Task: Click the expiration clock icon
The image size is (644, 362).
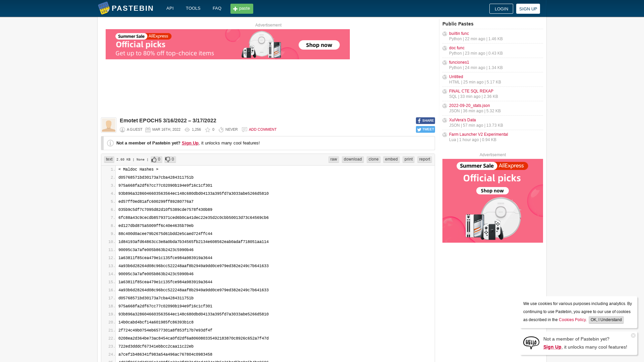Action: point(221,130)
